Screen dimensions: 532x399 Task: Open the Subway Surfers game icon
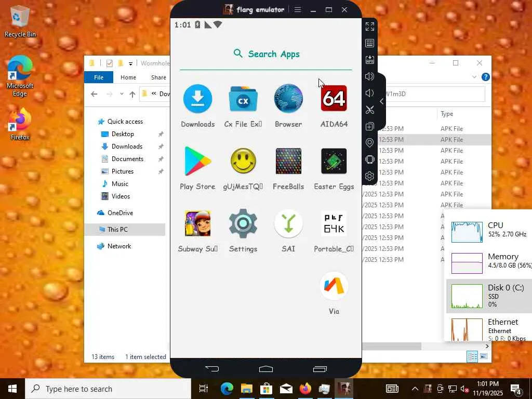coord(198,223)
